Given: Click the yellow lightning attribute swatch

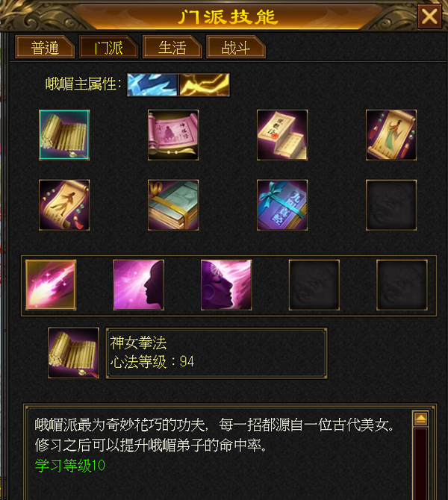Looking at the screenshot, I should 205,85.
